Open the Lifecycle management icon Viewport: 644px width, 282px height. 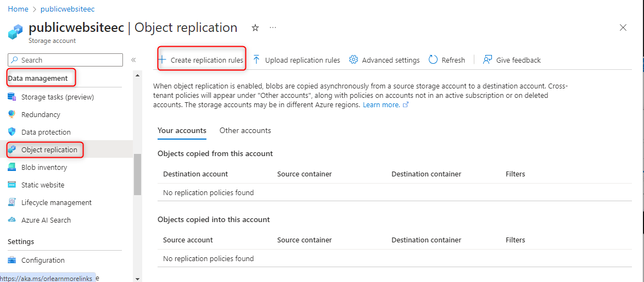(12, 202)
